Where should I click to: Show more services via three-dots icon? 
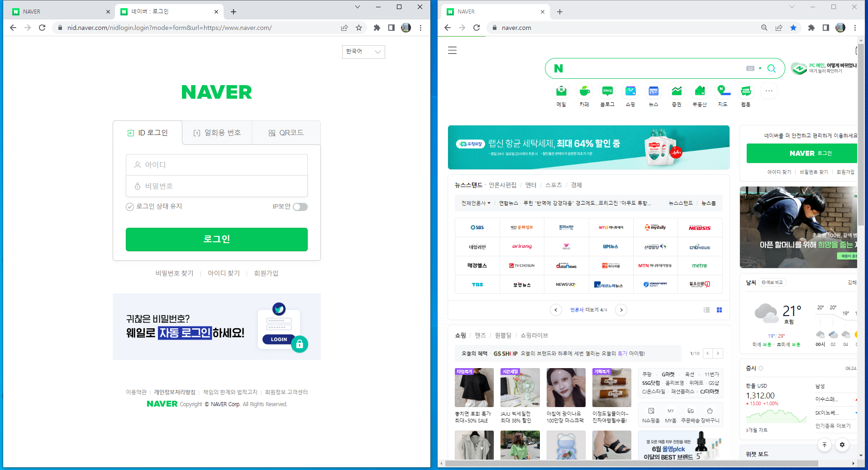click(x=769, y=91)
